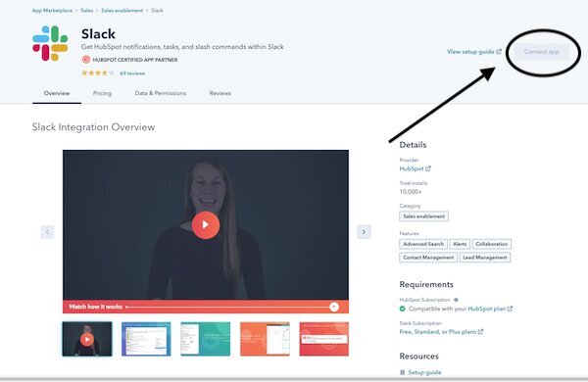Click the Contact Management feature tag

click(428, 258)
